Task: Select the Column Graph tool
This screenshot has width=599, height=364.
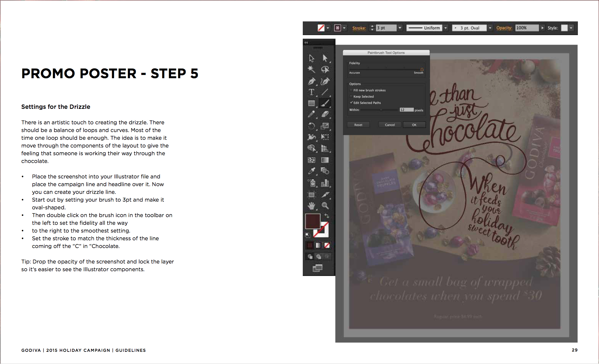Action: pyautogui.click(x=325, y=183)
